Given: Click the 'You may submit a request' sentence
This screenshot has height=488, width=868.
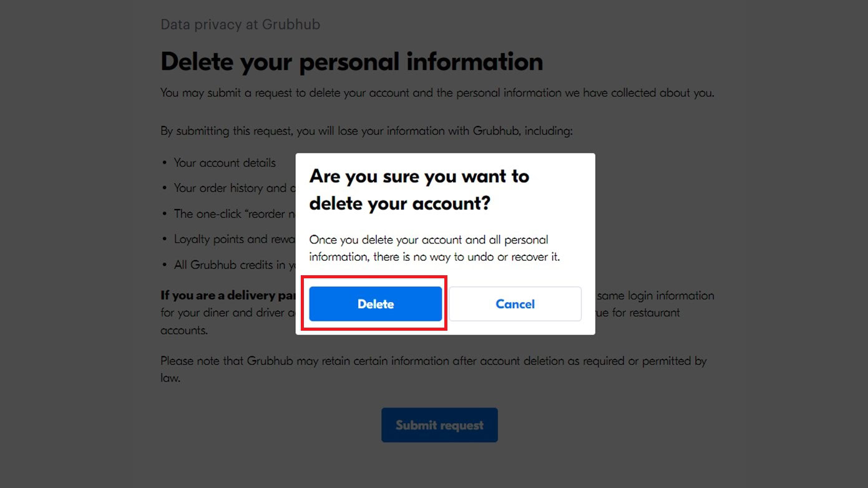Looking at the screenshot, I should (437, 93).
